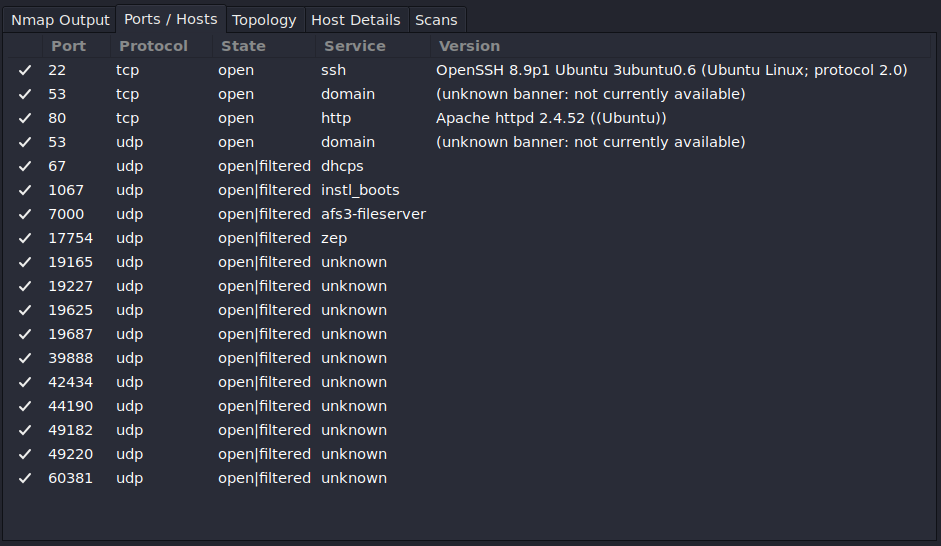
Task: Click the udp protocol cell for port 19625
Action: (x=129, y=310)
